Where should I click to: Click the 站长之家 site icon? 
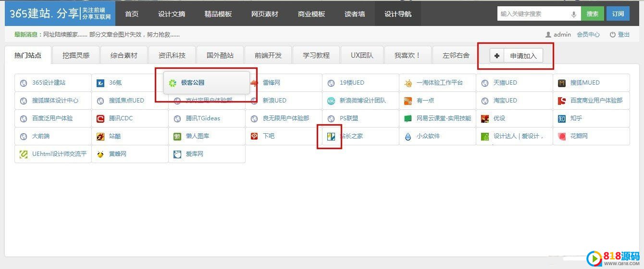click(x=331, y=137)
